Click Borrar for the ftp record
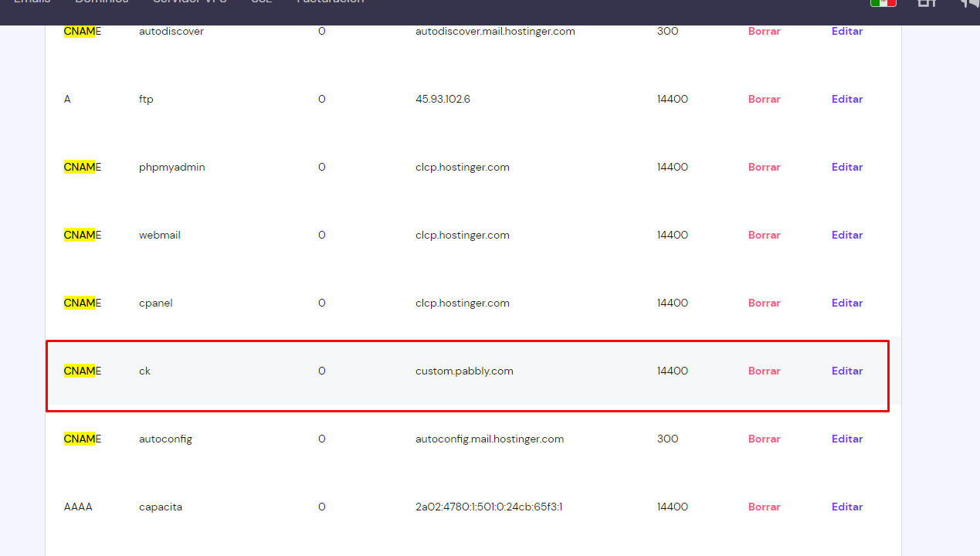The image size is (980, 556). (x=764, y=100)
